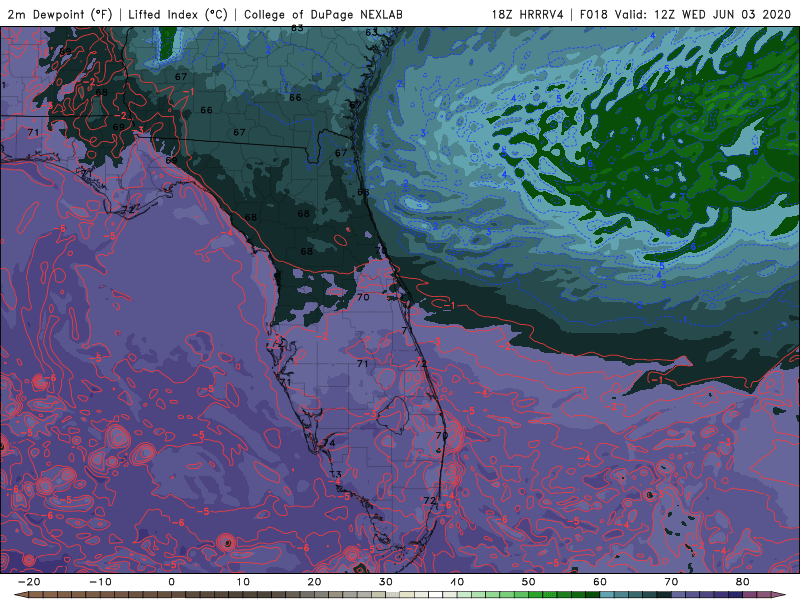Click the '-20' color scale label
Image resolution: width=800 pixels, height=600 pixels.
(x=29, y=582)
